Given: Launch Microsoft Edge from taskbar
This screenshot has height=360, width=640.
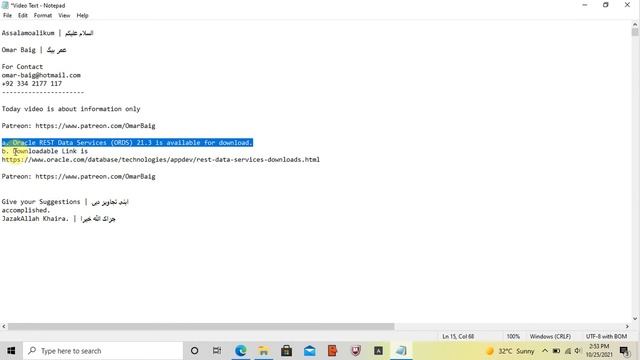Looking at the screenshot, I should tap(240, 351).
